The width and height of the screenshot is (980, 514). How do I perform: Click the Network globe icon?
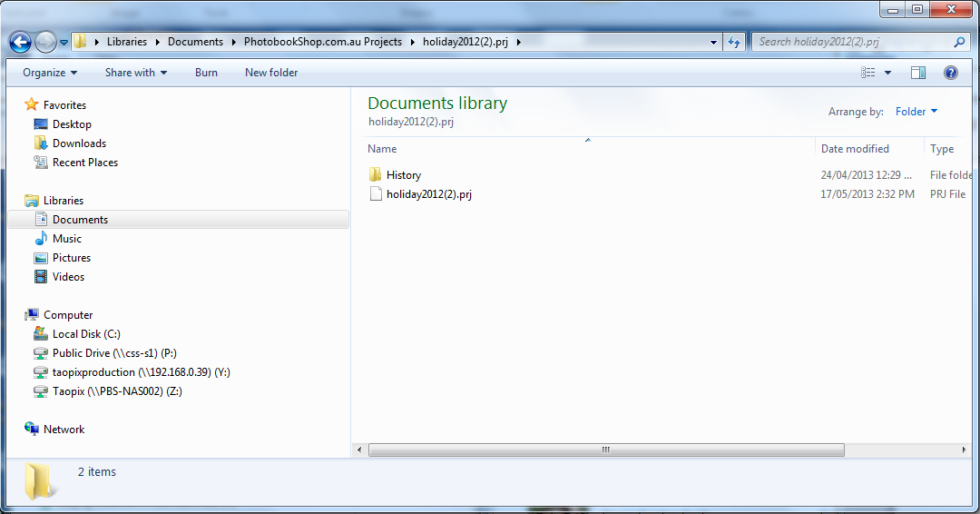click(x=31, y=429)
